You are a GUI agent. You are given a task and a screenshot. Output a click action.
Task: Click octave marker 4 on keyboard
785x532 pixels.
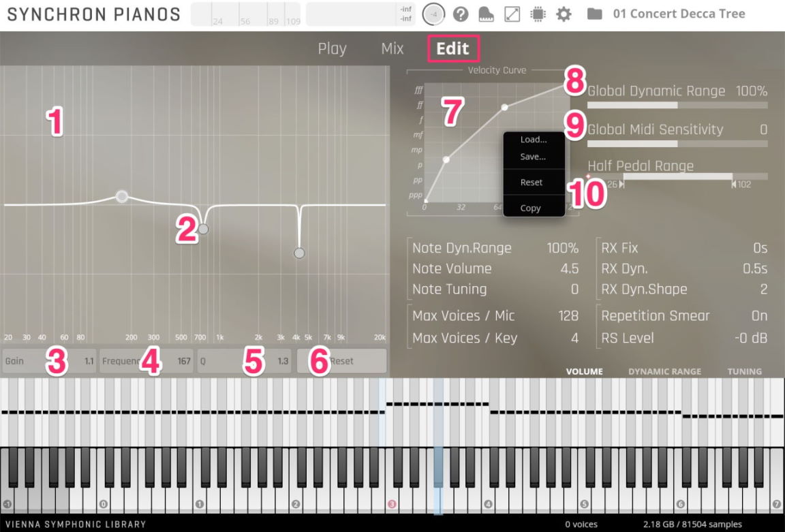(488, 504)
